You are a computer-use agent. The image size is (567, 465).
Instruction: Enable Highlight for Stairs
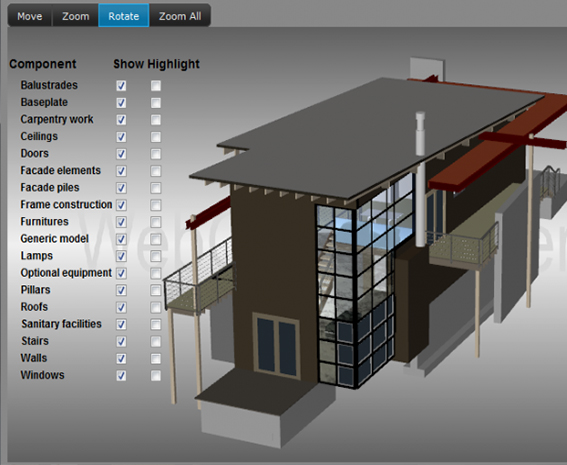point(156,341)
